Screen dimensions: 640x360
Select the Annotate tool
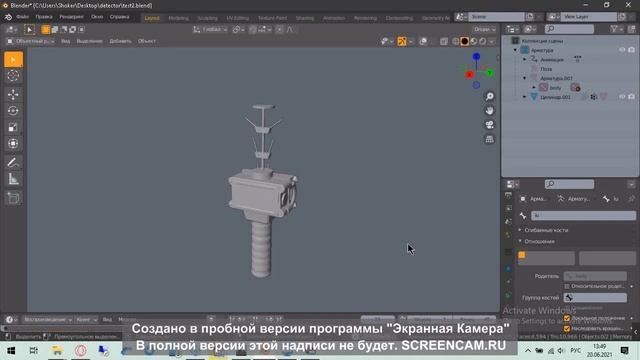(13, 163)
